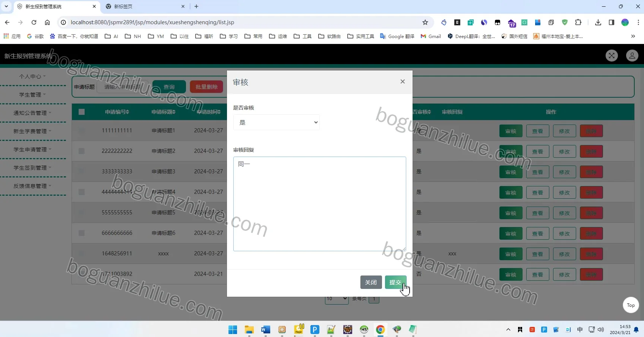Bookmark this page with the star icon
Viewport: 644px width, 337px height.
tap(425, 22)
